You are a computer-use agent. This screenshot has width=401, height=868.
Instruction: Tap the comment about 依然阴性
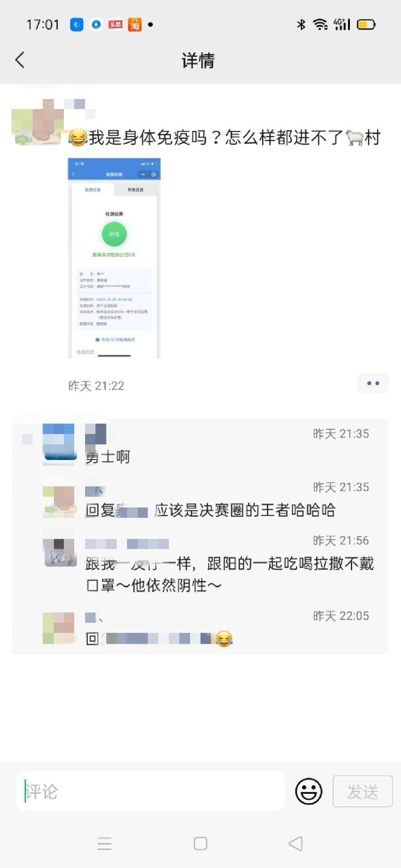click(229, 575)
